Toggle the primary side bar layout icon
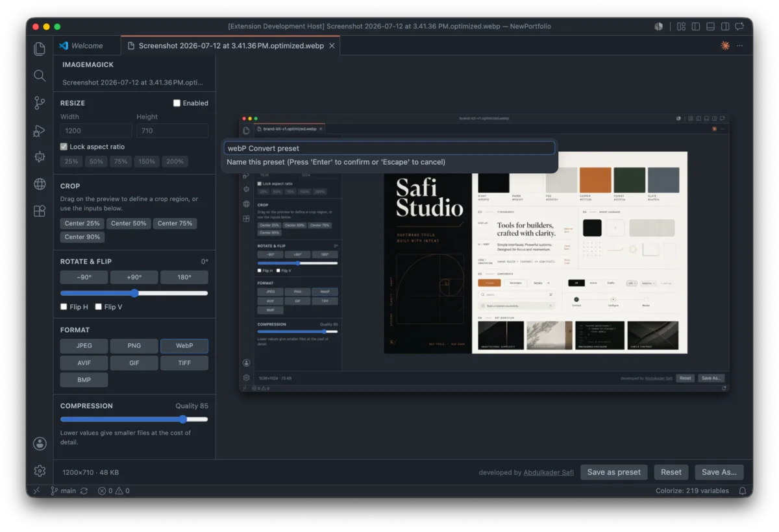 696,27
